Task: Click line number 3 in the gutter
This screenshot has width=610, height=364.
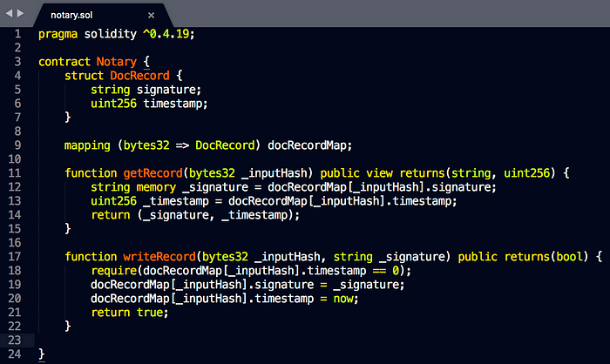Action: coord(17,62)
